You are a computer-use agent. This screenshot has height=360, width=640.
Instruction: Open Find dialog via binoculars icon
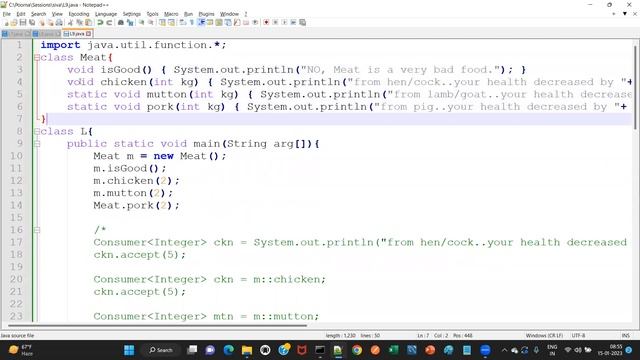pos(121,22)
